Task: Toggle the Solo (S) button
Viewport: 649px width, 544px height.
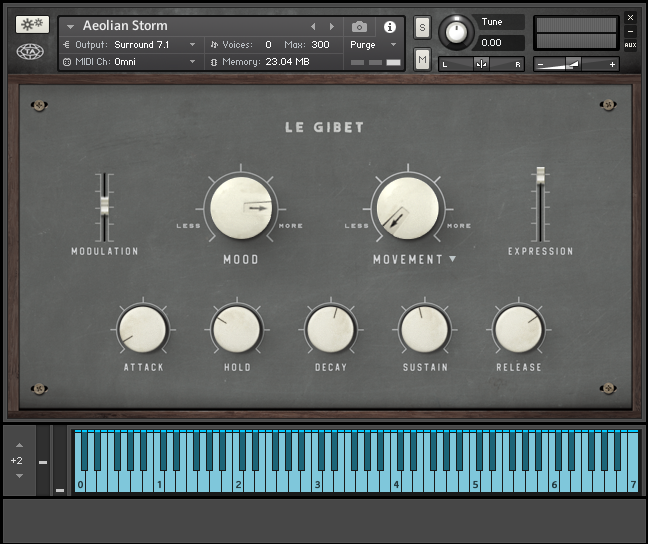Action: pyautogui.click(x=422, y=26)
